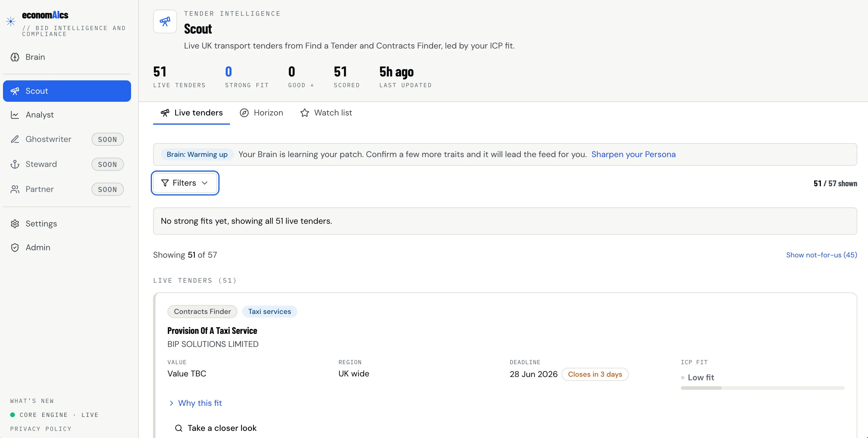Viewport: 868px width, 438px height.
Task: Click the 5h ago Last Updated stat
Action: [x=406, y=77]
